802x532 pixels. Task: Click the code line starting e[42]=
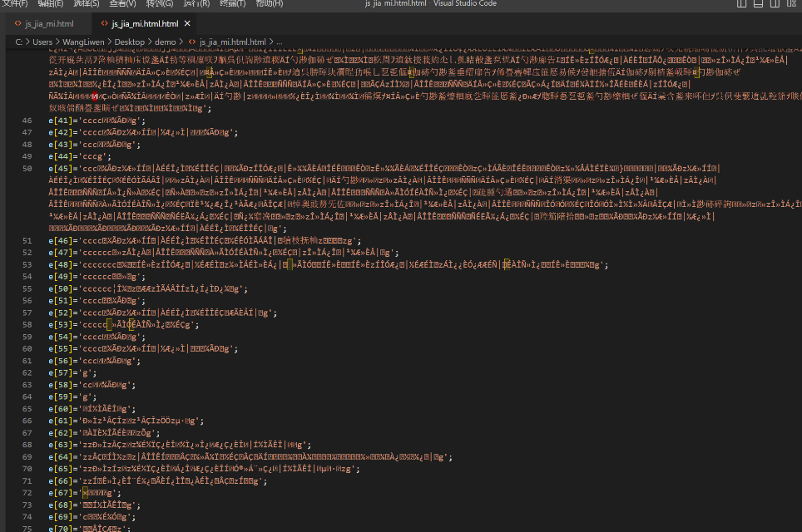[x=143, y=132]
